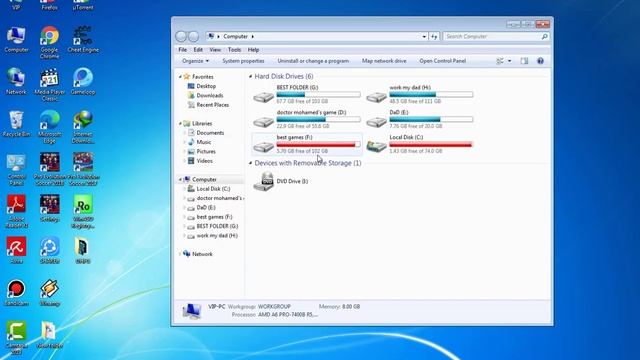Collapse the Hard Disk Drives group
Viewport: 640px width, 360px height.
250,76
